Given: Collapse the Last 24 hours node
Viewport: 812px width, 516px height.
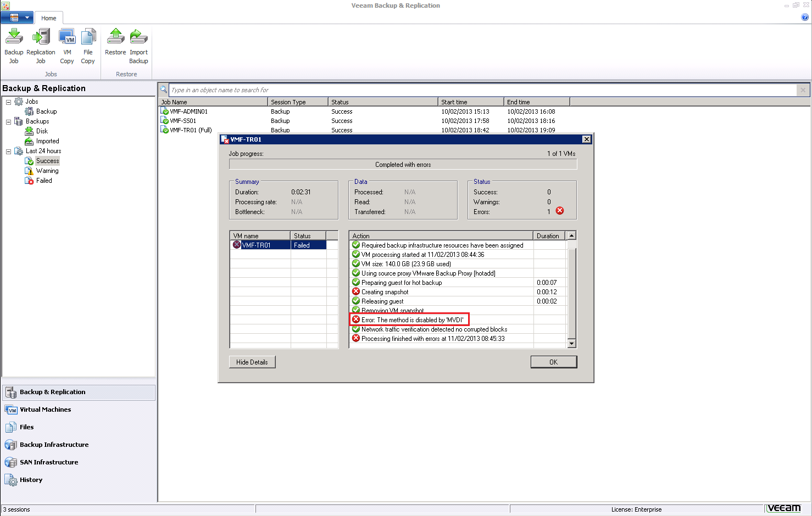Looking at the screenshot, I should pos(8,152).
